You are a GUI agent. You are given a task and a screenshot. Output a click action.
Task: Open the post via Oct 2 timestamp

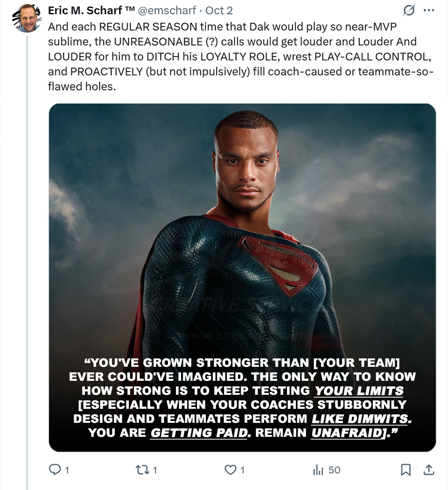(219, 11)
